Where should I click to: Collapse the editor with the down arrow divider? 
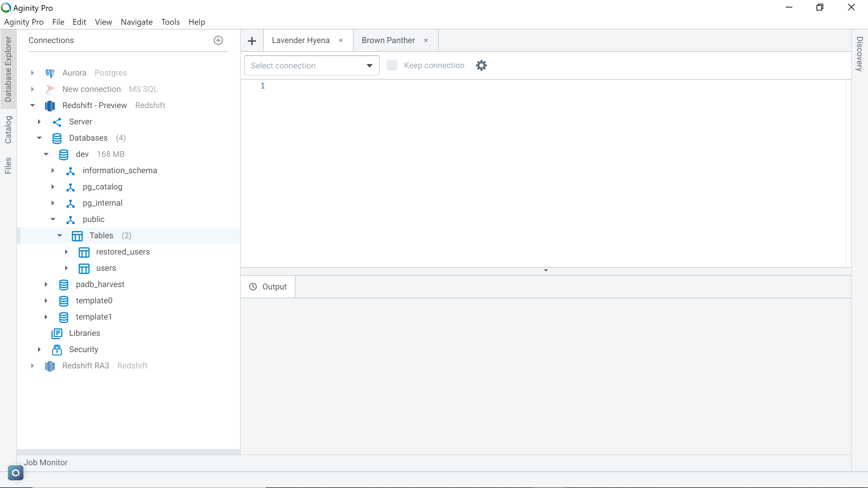(545, 270)
